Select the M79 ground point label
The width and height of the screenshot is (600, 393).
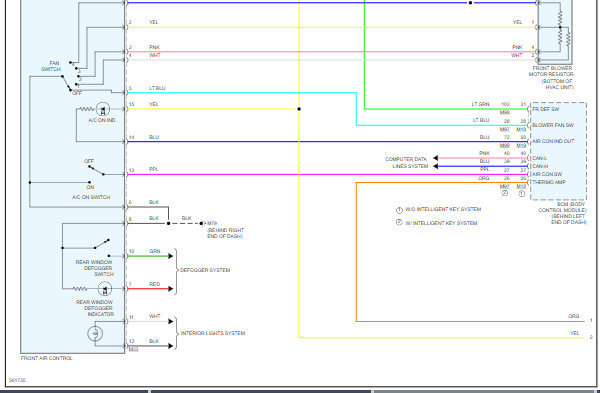coord(212,223)
